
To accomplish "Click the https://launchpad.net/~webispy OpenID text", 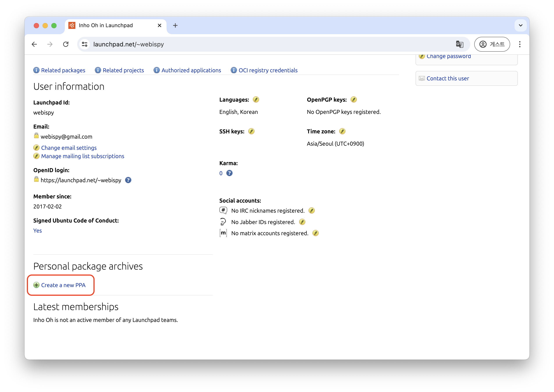I will click(x=81, y=180).
